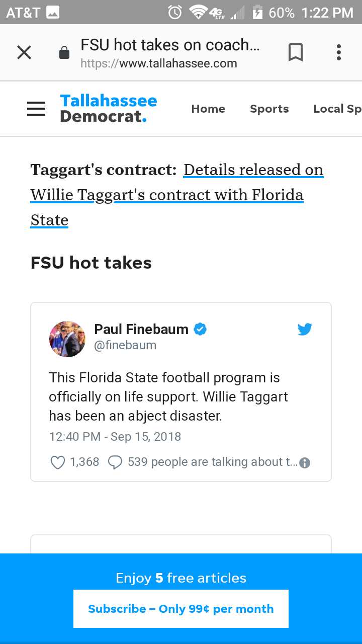Image resolution: width=362 pixels, height=644 pixels.
Task: Switch to the Sports section
Action: point(269,109)
